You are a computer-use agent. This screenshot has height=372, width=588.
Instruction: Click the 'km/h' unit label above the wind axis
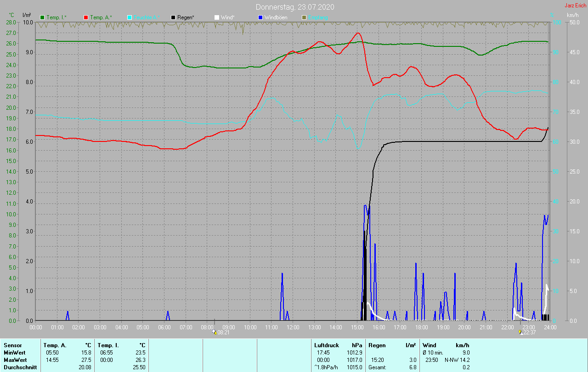573,15
